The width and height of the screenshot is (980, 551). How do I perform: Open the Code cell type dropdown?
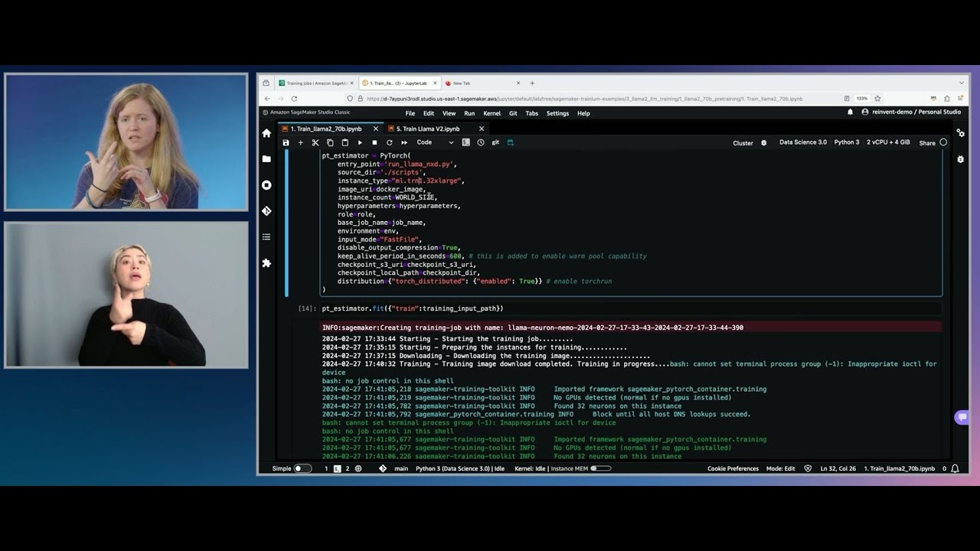click(434, 142)
